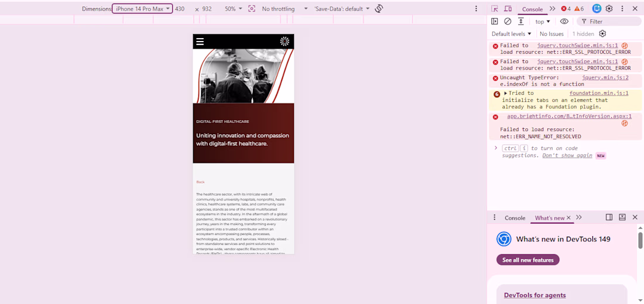Open the blue AI assistance icon
This screenshot has width=644, height=304.
click(597, 9)
